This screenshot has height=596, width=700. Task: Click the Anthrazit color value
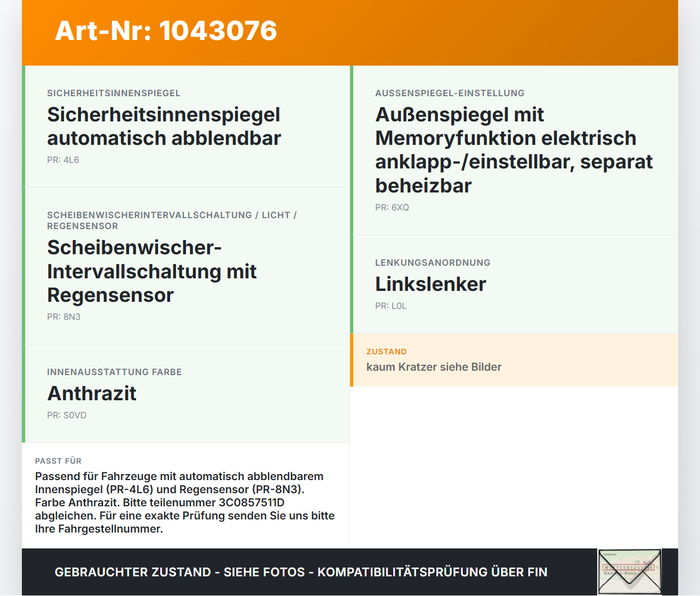pyautogui.click(x=92, y=394)
